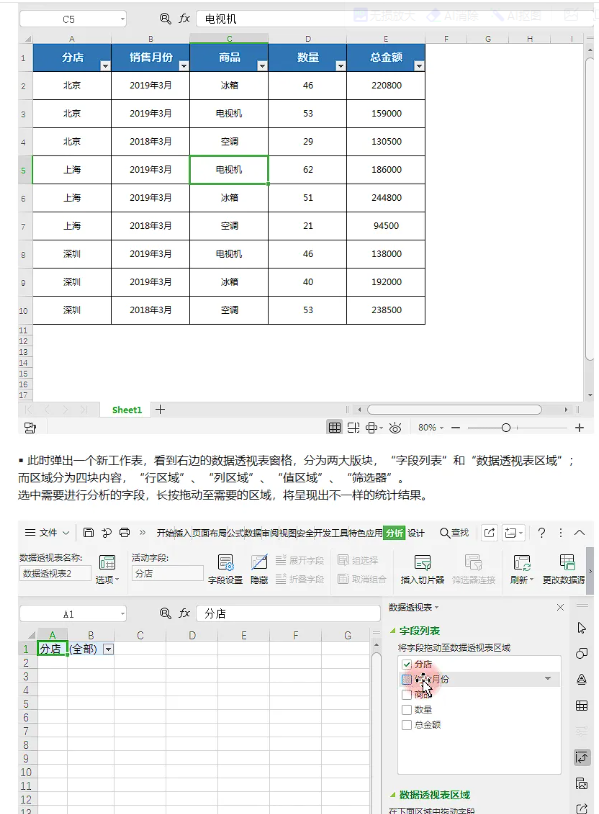Click the eye protection mode icon
Viewport: 599px width, 814px height.
point(395,428)
